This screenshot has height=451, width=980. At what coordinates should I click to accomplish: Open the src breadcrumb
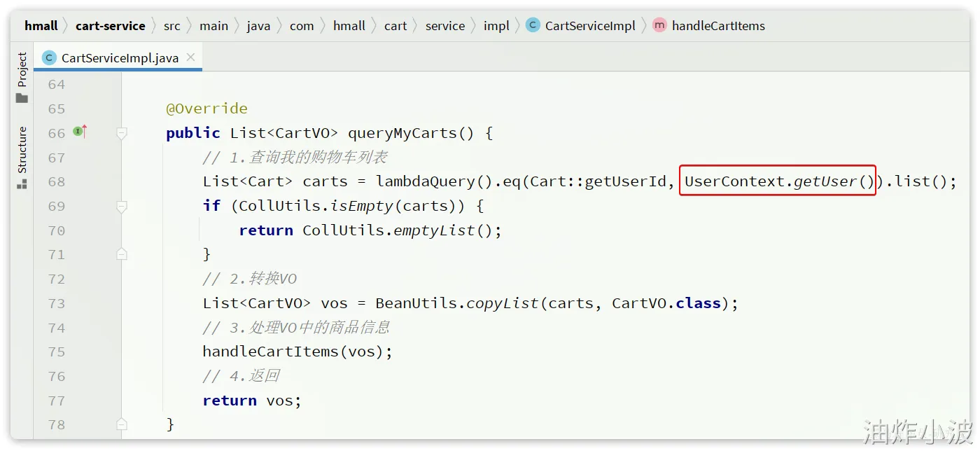[172, 26]
